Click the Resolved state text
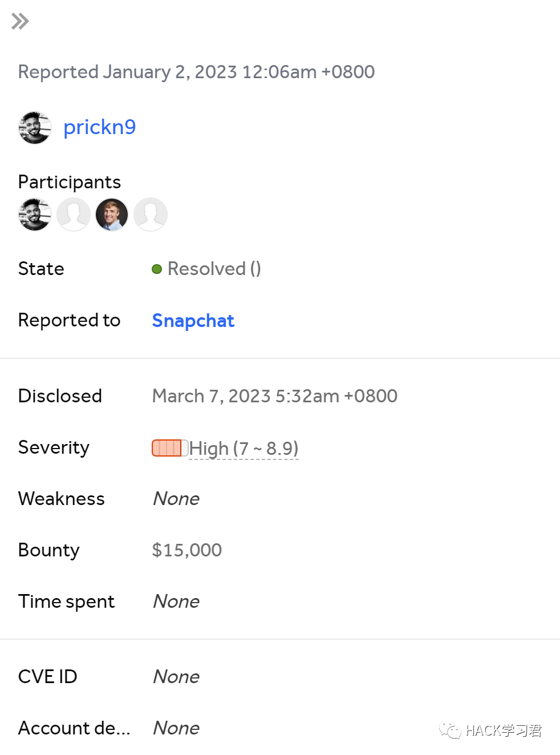Image resolution: width=560 pixels, height=755 pixels. [x=214, y=269]
